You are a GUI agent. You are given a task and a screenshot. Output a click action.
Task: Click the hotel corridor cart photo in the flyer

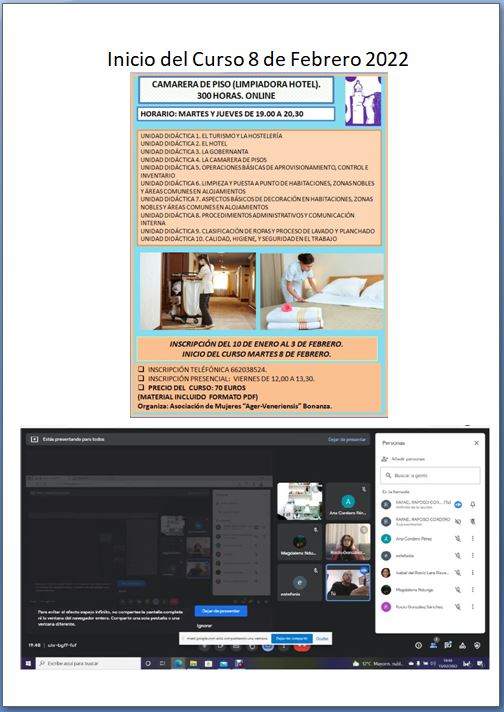tap(198, 291)
